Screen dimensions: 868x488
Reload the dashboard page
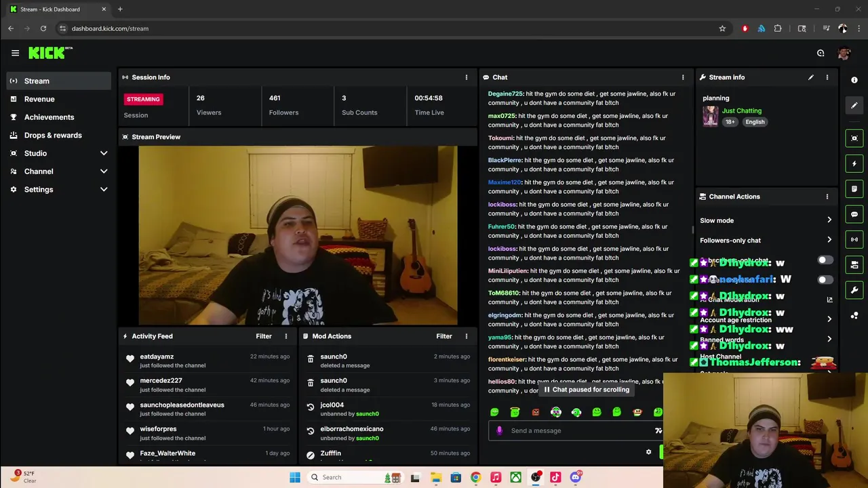43,28
